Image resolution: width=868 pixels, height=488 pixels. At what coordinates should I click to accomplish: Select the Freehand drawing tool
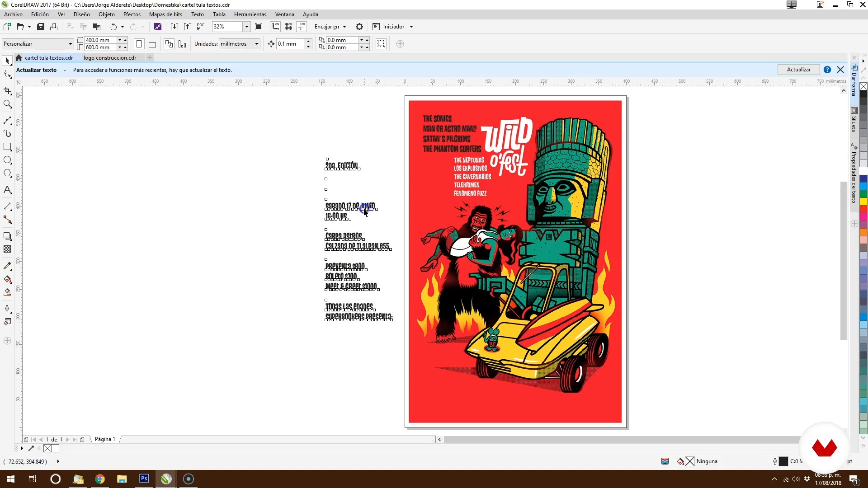[7, 120]
